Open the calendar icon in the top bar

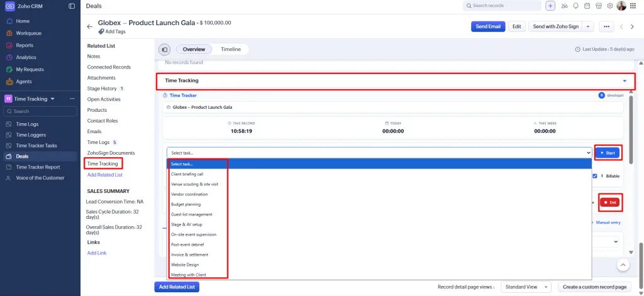tap(587, 6)
